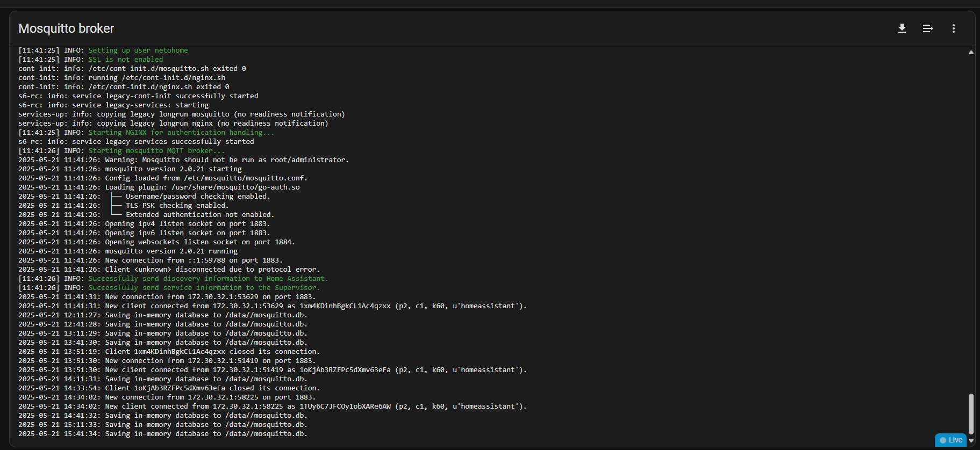This screenshot has height=450, width=980.
Task: Click '/etc/cont-init.d/nginx.sh exited 0' line
Action: click(124, 87)
